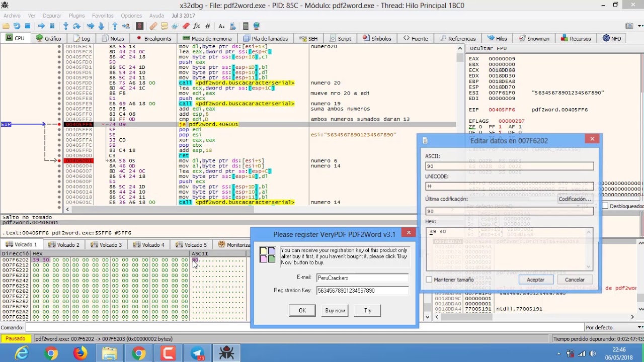
Task: Run the program with the arrow icon
Action: click(x=41, y=26)
